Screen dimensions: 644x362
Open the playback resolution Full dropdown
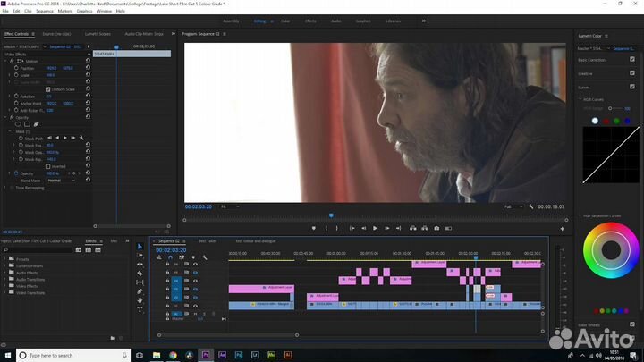[x=513, y=206]
